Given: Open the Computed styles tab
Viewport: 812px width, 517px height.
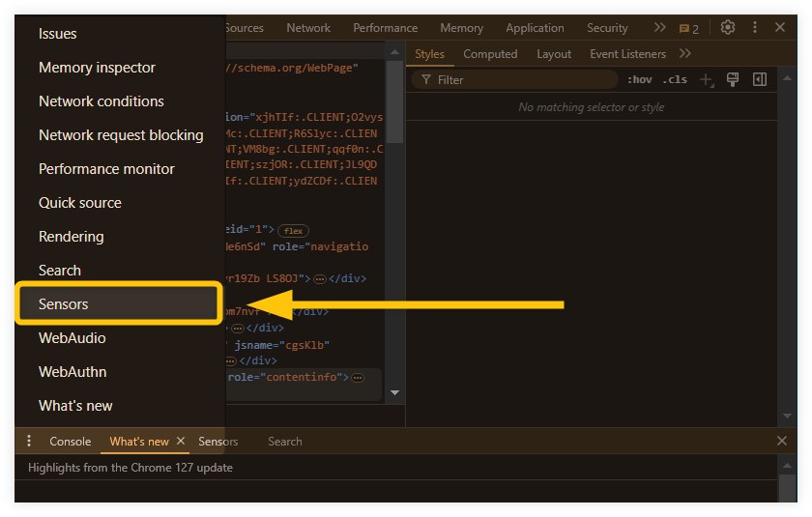Looking at the screenshot, I should (490, 54).
